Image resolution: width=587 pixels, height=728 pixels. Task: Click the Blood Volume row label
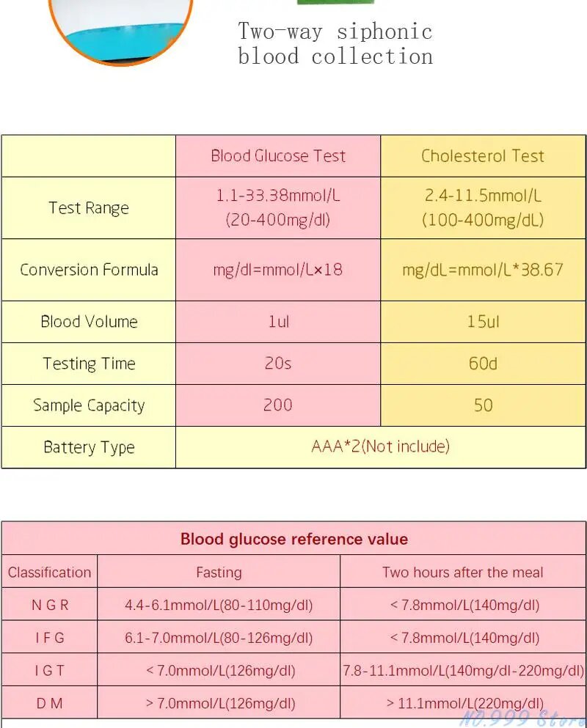(89, 322)
